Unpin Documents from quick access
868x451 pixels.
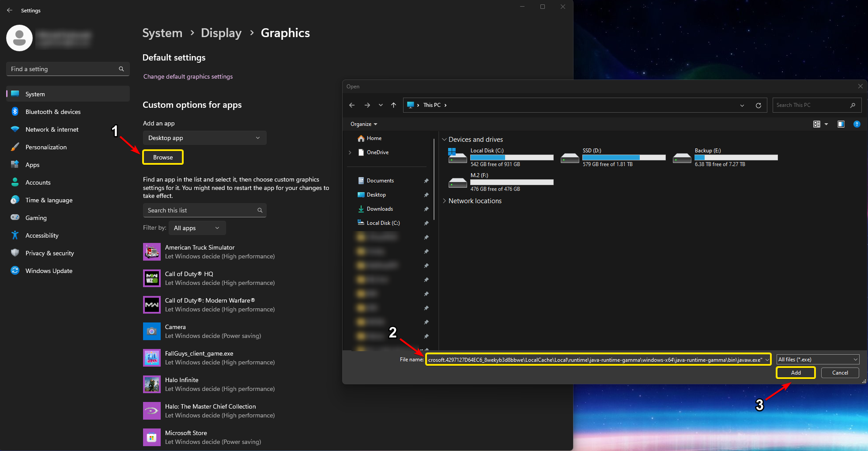click(x=426, y=181)
